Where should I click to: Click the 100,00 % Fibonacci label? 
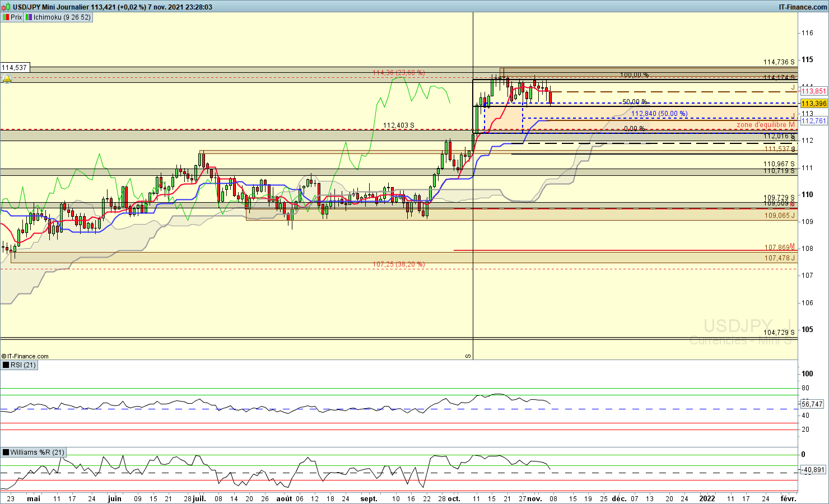(635, 75)
